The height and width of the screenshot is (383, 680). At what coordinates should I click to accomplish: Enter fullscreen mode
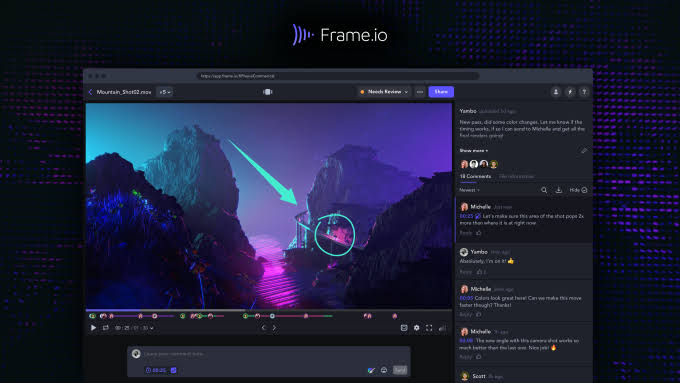pos(429,328)
